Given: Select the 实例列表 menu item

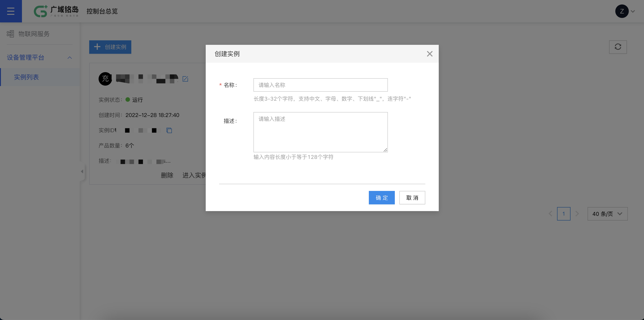Looking at the screenshot, I should [x=40, y=77].
